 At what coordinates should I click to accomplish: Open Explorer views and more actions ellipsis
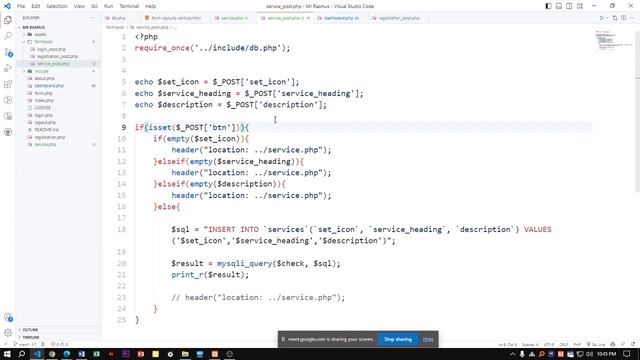tap(93, 18)
